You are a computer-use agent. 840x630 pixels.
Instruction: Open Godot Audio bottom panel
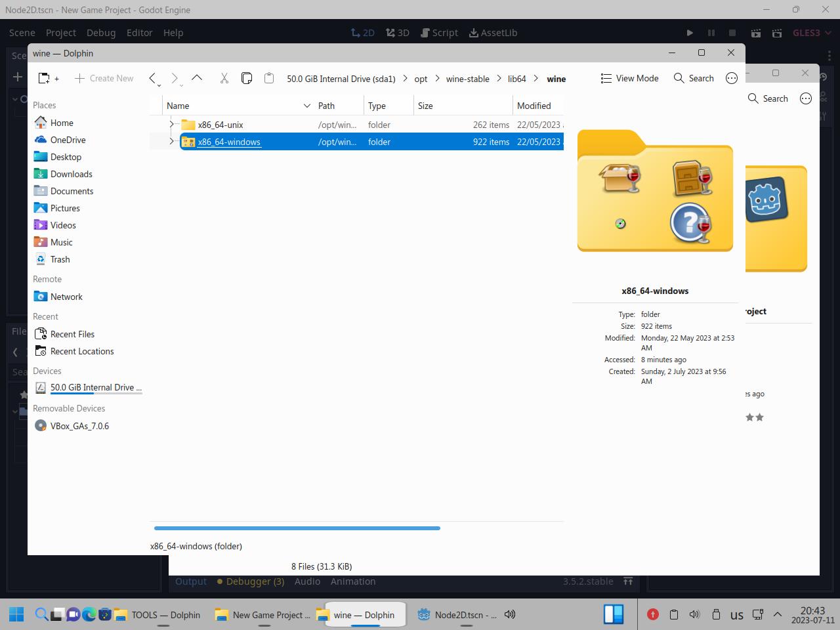coord(307,581)
